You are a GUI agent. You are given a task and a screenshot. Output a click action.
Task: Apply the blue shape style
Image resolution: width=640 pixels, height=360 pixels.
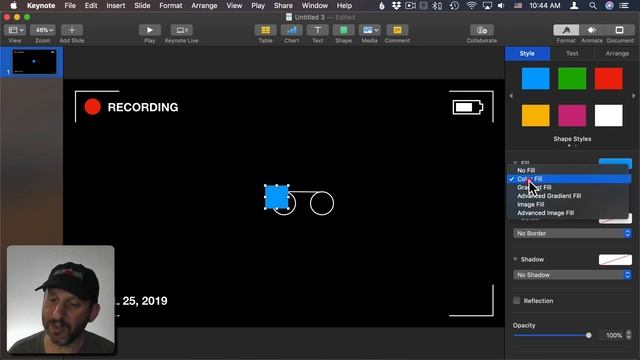click(536, 78)
